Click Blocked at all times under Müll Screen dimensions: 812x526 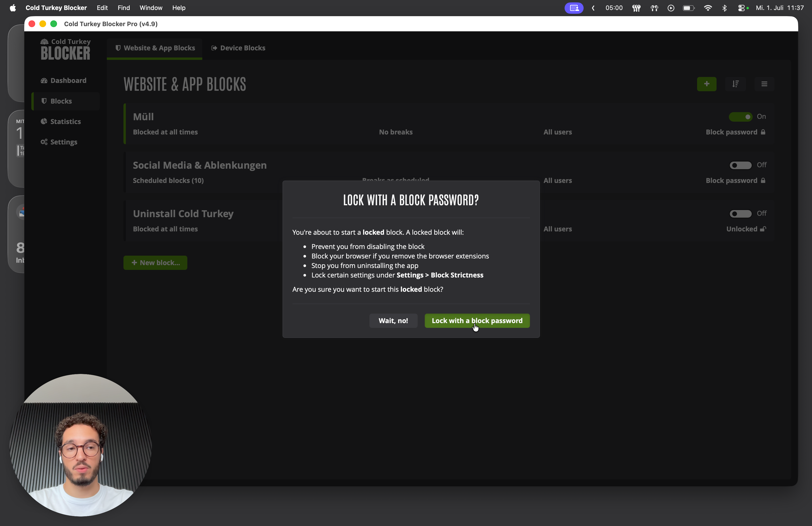click(x=165, y=132)
